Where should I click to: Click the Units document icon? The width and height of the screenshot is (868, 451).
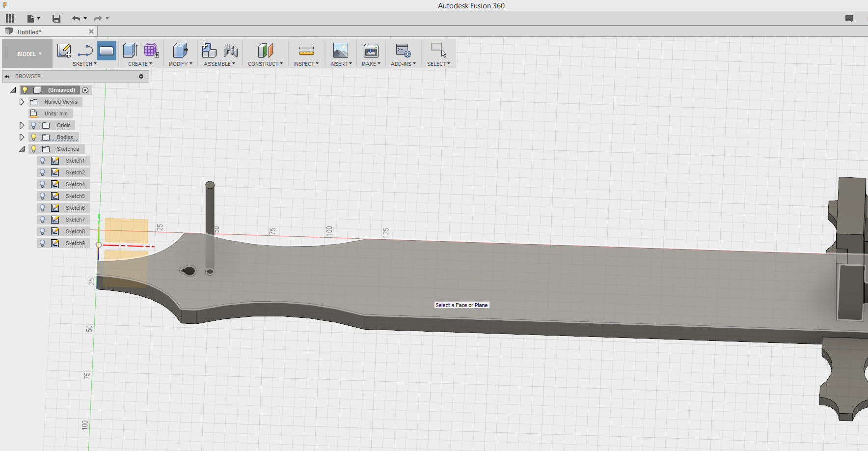tap(34, 113)
